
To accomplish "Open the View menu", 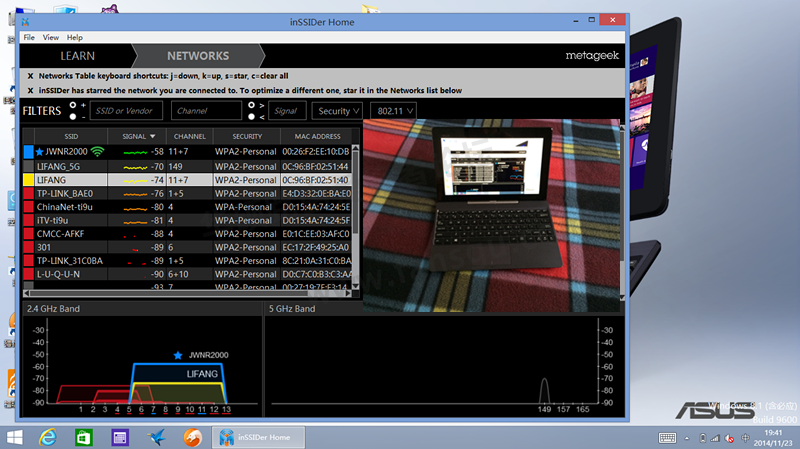I will click(51, 37).
